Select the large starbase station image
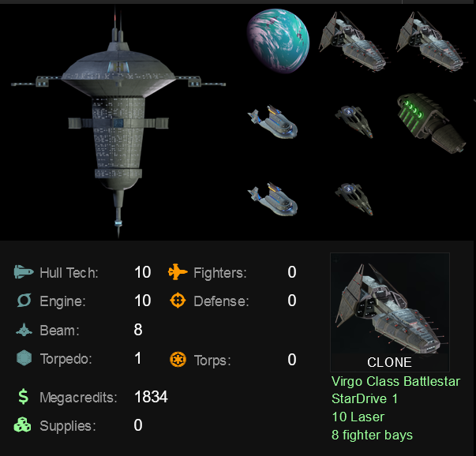The height and width of the screenshot is (456, 476). 118,121
